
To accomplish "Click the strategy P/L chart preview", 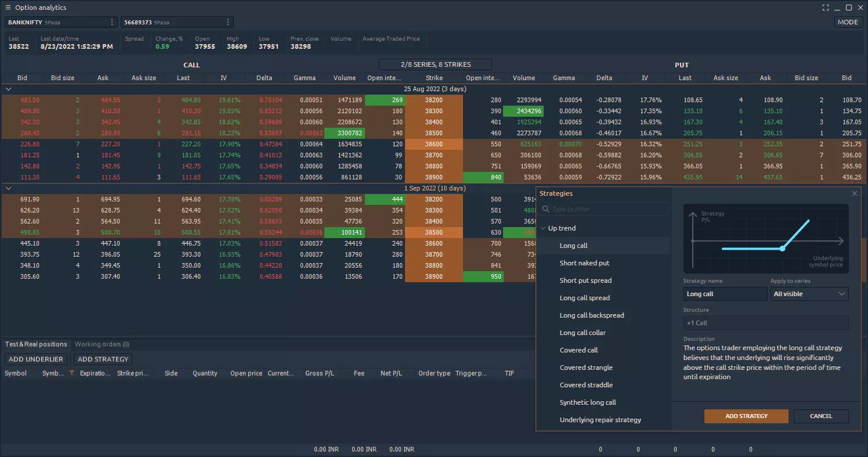I will tap(766, 239).
